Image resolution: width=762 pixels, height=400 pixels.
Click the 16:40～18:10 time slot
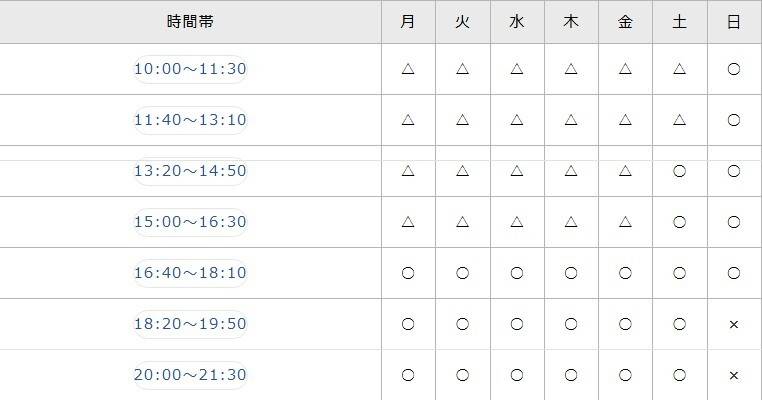[x=190, y=273]
